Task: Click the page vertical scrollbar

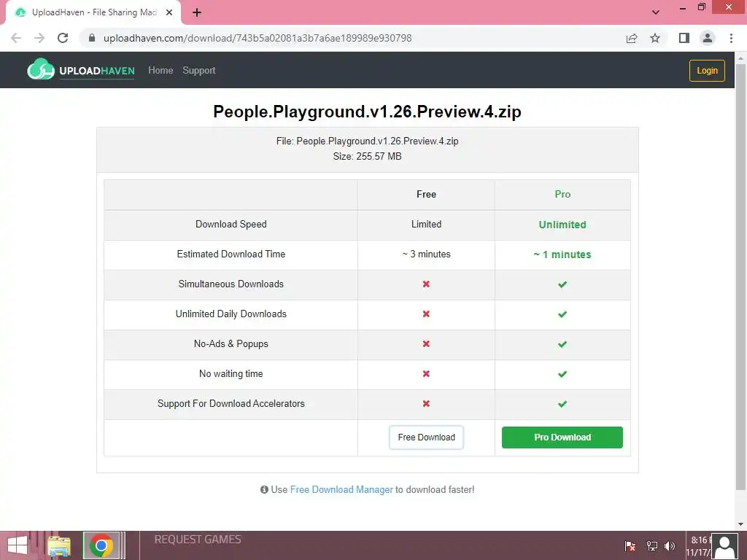Action: pyautogui.click(x=741, y=276)
